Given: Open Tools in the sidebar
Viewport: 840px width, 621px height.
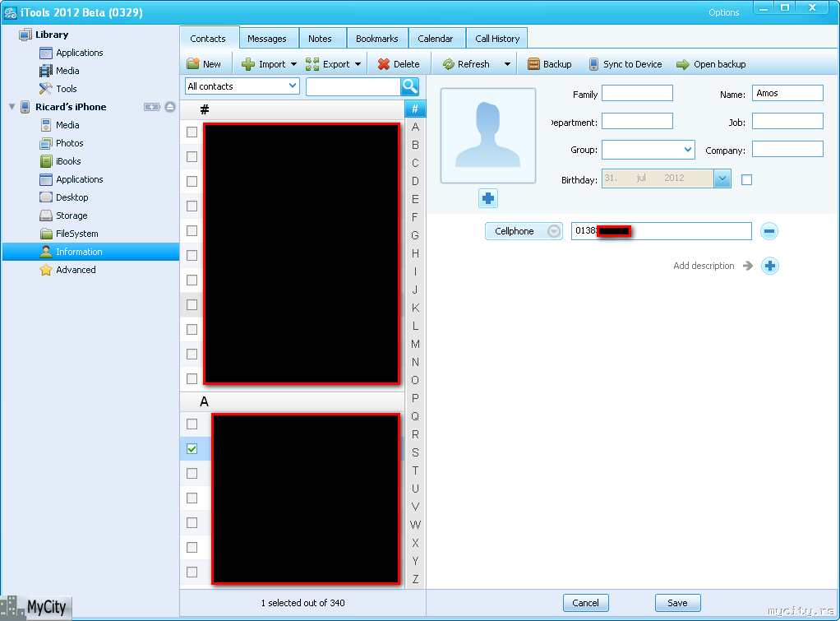Looking at the screenshot, I should pos(67,89).
